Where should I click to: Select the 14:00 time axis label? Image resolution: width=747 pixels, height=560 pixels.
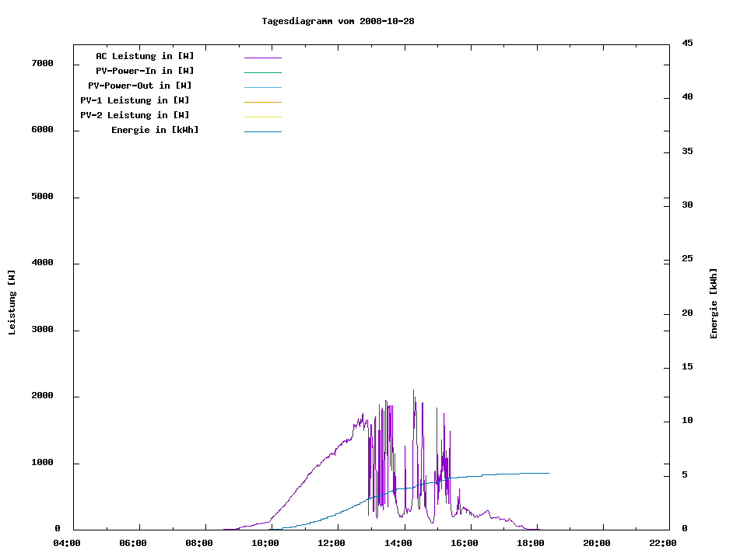click(398, 543)
